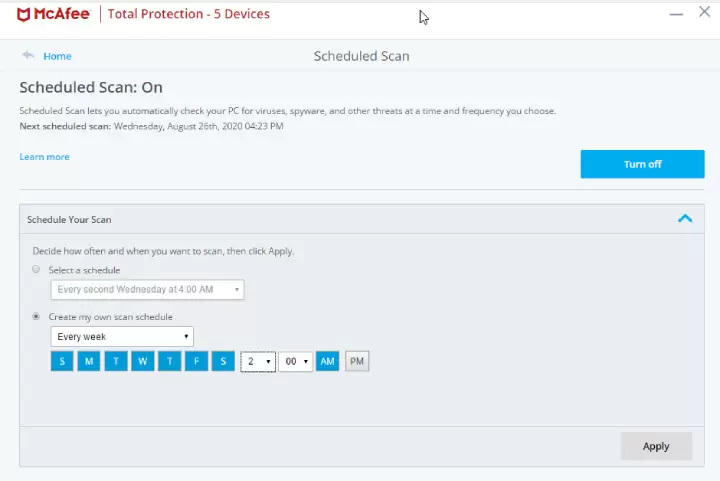This screenshot has width=720, height=481.
Task: Select AM for the scan time
Action: tap(327, 361)
